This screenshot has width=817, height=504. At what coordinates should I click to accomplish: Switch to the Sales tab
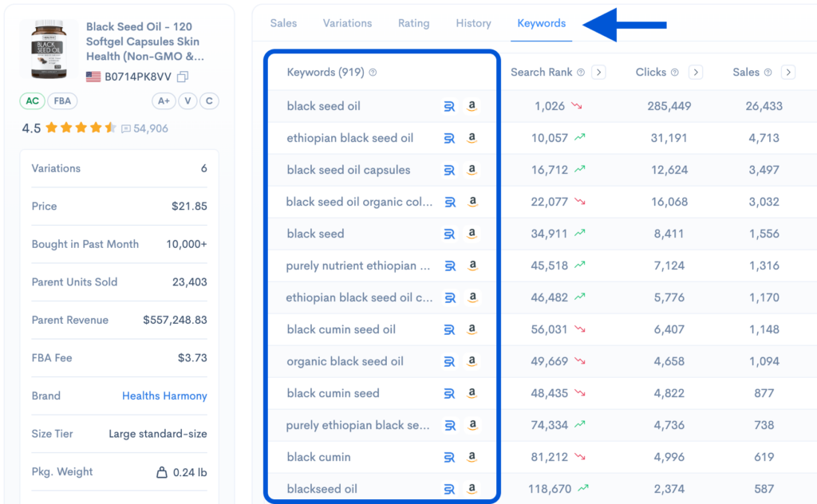(283, 23)
